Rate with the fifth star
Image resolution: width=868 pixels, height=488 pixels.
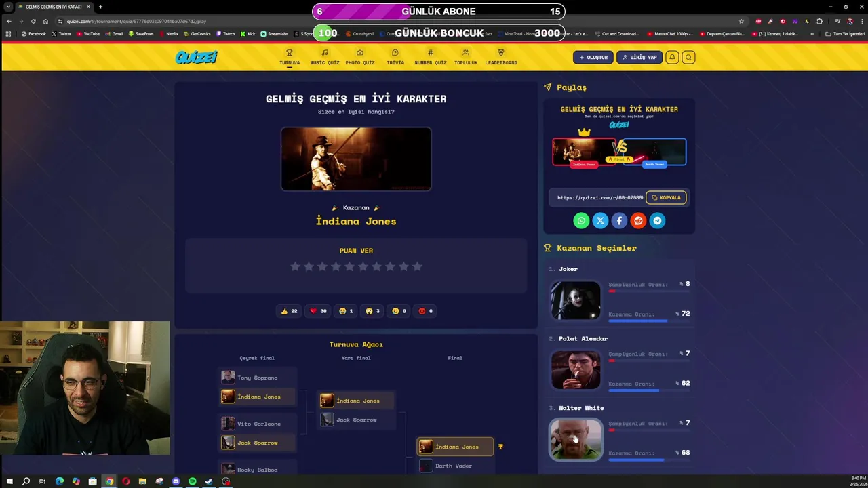(349, 267)
